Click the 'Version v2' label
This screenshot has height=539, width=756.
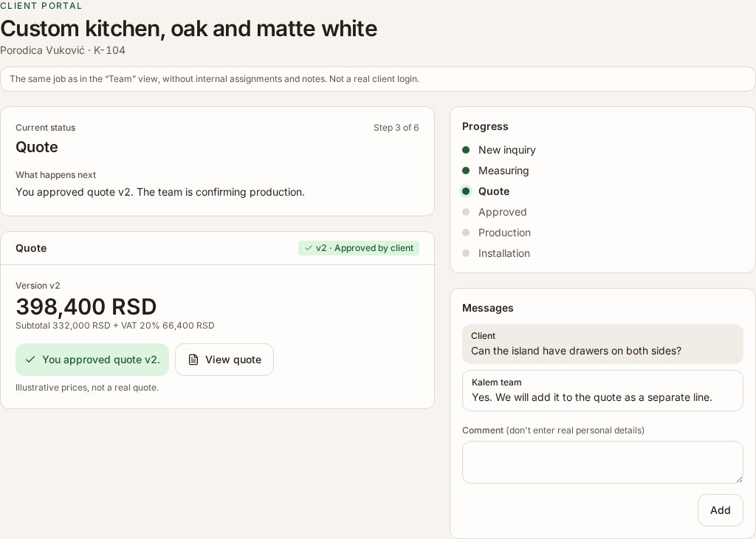tap(38, 286)
